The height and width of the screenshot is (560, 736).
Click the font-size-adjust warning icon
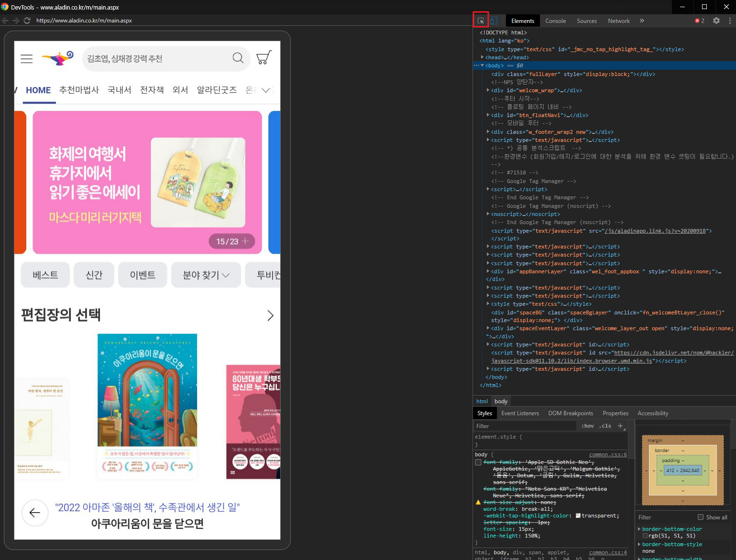(478, 502)
